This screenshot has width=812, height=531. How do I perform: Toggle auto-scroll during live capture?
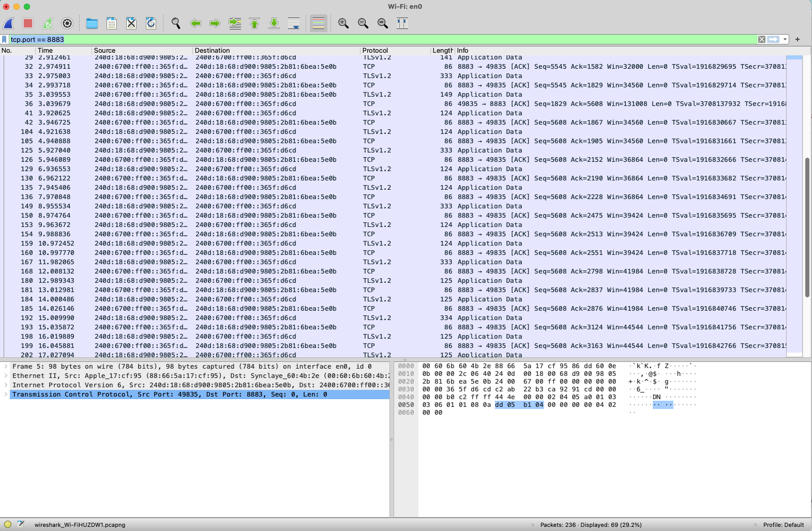pos(294,23)
